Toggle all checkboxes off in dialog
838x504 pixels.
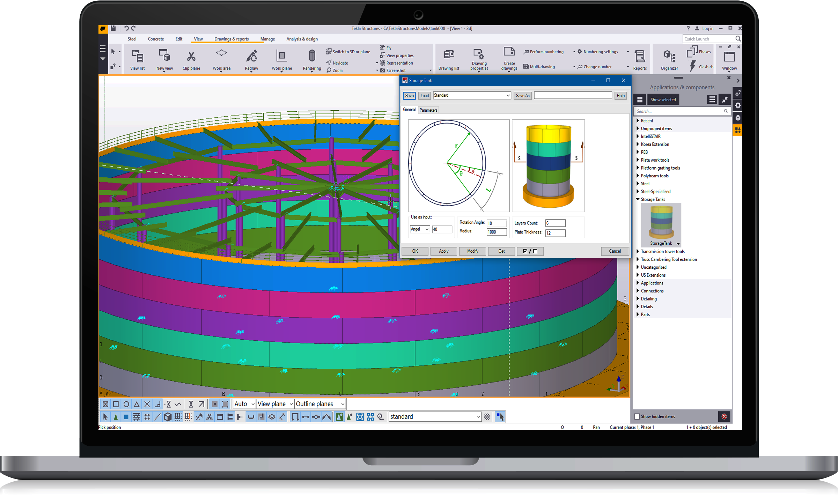(535, 251)
